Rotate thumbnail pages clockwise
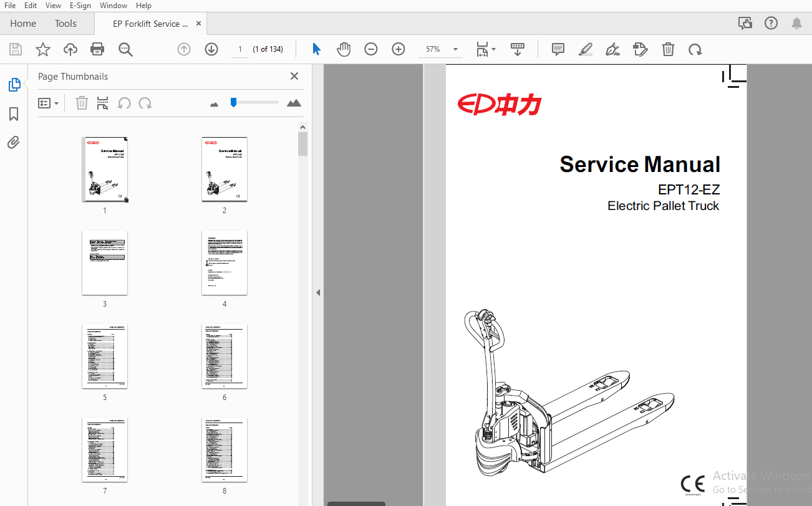 point(145,103)
